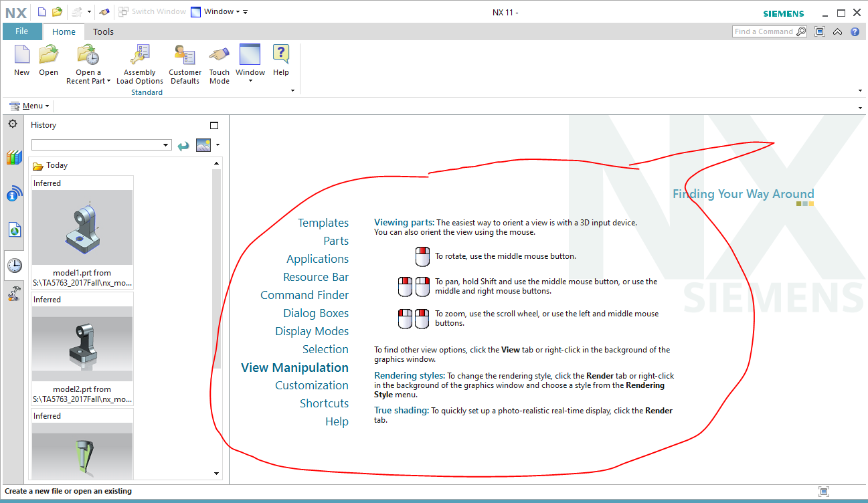Enable Touch Mode in the ribbon
Screen dimensions: 868x503
point(219,64)
